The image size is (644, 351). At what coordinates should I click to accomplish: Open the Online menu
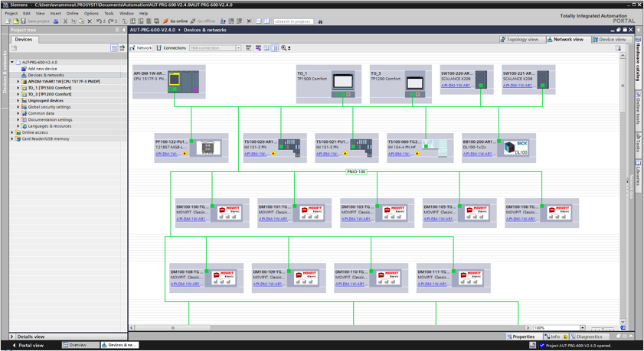(x=72, y=14)
